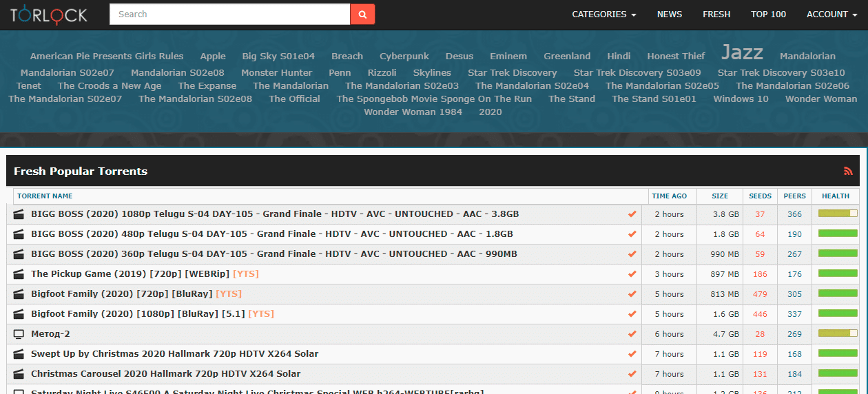Open the Windows 10 tag link

point(741,99)
